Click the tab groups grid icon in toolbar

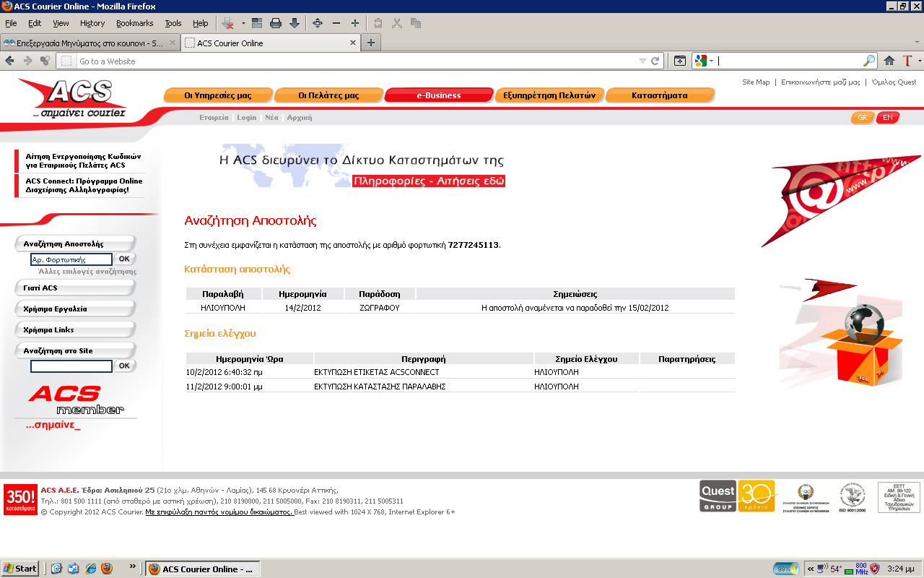click(257, 23)
